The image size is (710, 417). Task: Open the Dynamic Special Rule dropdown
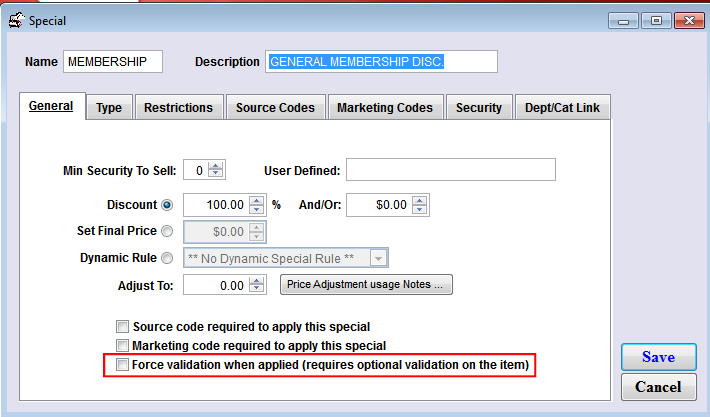378,259
